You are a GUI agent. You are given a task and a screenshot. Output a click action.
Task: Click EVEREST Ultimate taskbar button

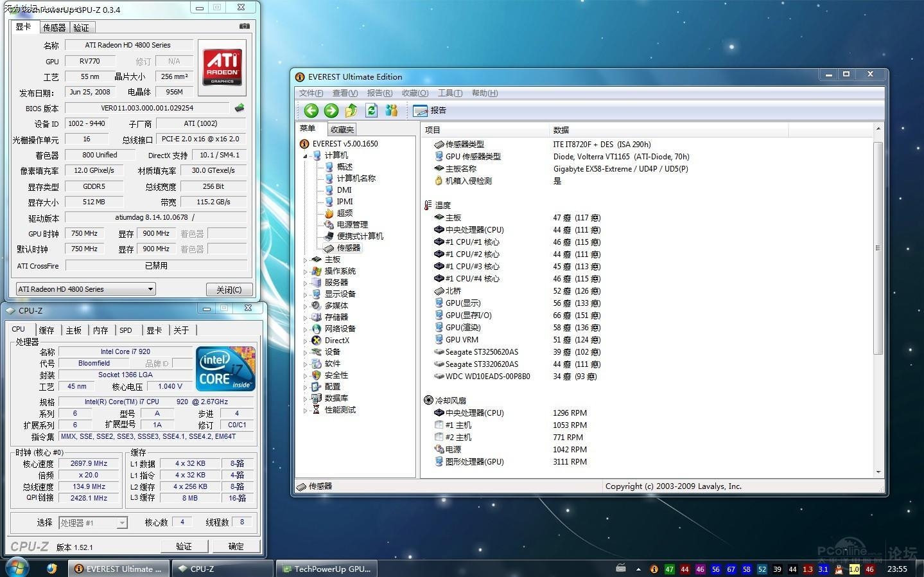click(119, 569)
